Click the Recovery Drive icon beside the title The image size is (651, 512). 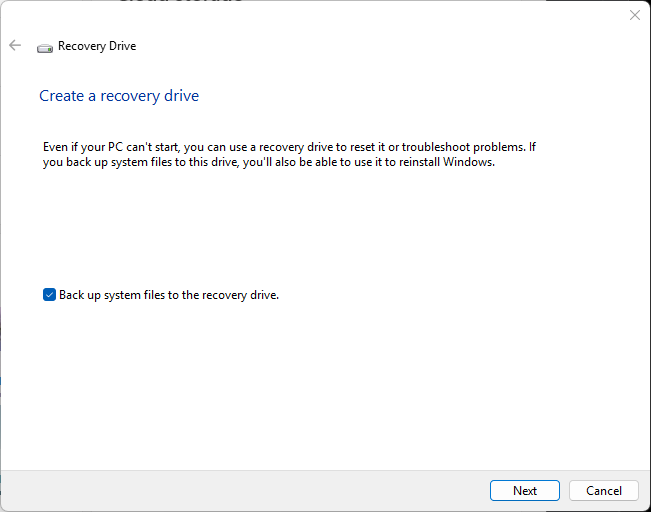coord(45,47)
